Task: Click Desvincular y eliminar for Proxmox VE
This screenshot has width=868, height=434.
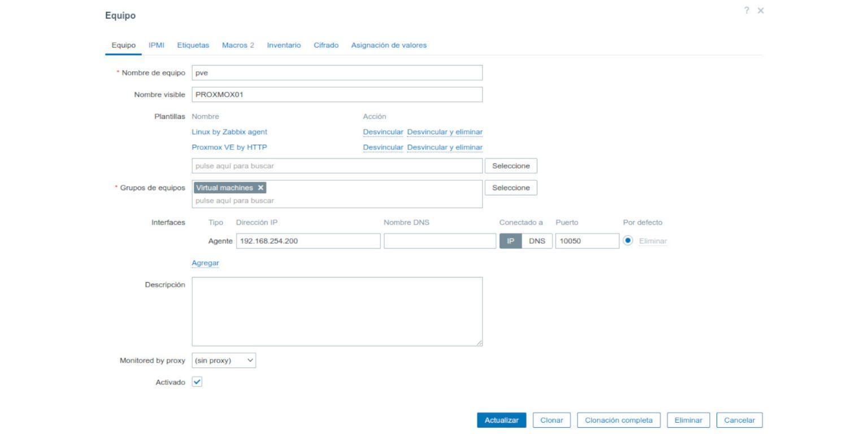Action: click(x=444, y=147)
